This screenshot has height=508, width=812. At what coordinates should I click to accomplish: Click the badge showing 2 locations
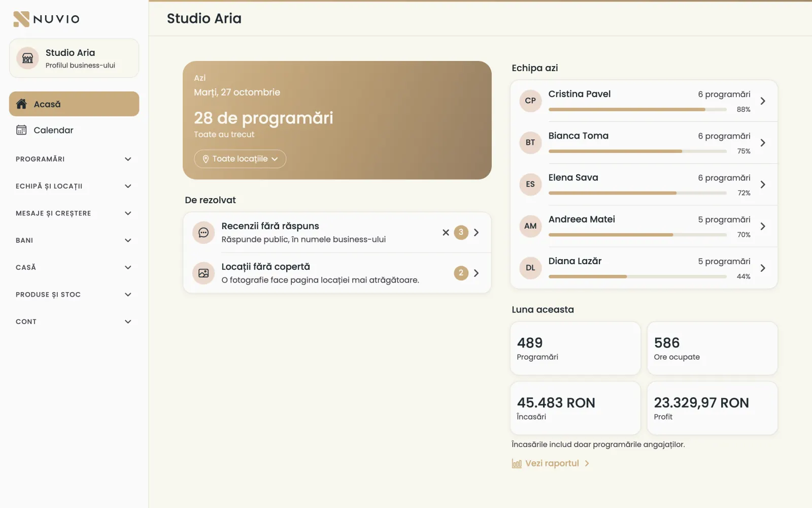click(461, 273)
